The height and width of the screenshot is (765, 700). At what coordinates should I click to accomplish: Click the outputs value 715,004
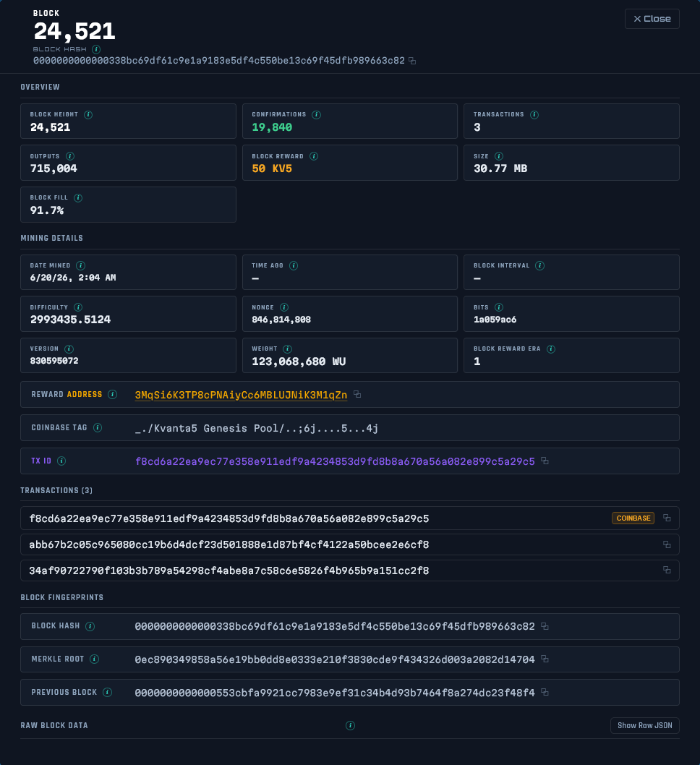54,168
